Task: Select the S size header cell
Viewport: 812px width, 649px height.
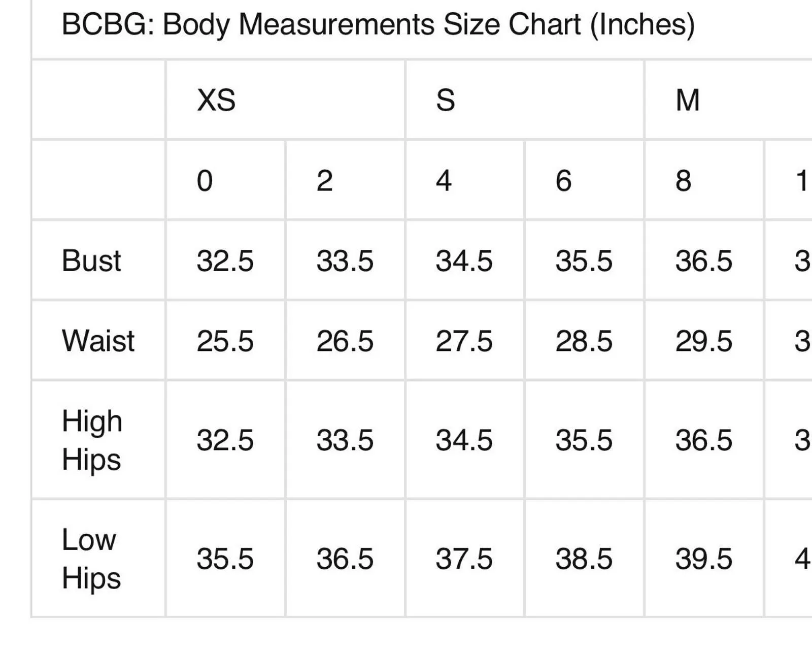Action: [525, 100]
